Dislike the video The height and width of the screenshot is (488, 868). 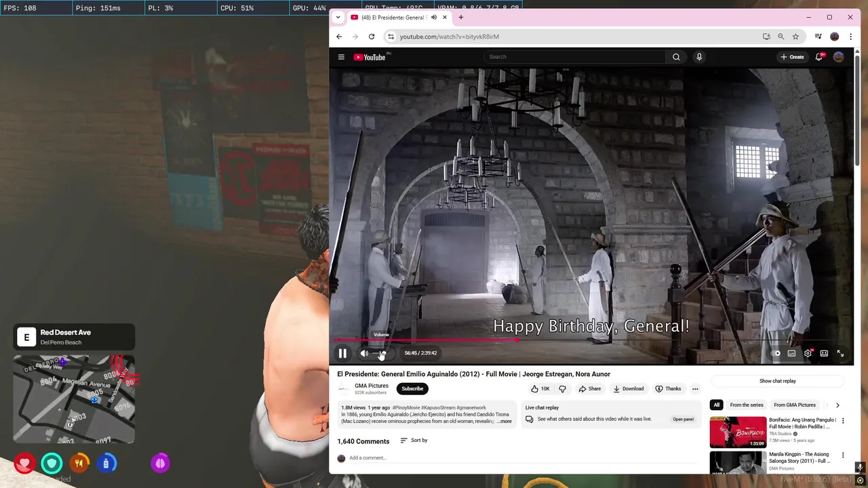click(562, 388)
